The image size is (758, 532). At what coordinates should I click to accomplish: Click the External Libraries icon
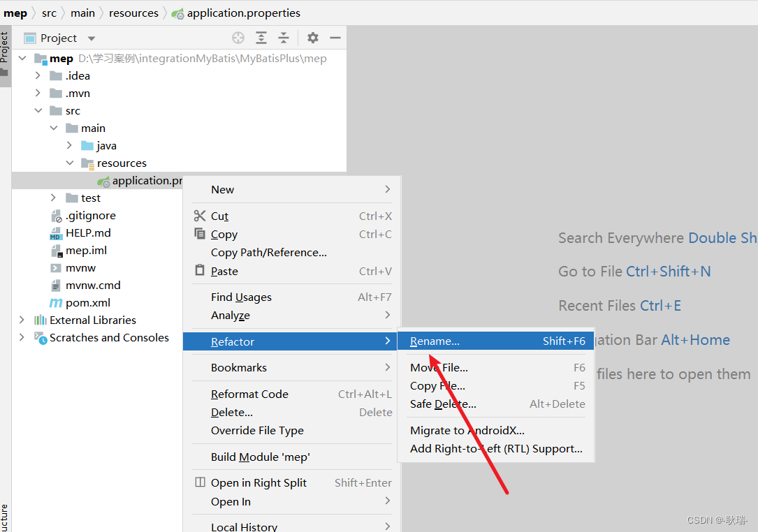(x=41, y=320)
